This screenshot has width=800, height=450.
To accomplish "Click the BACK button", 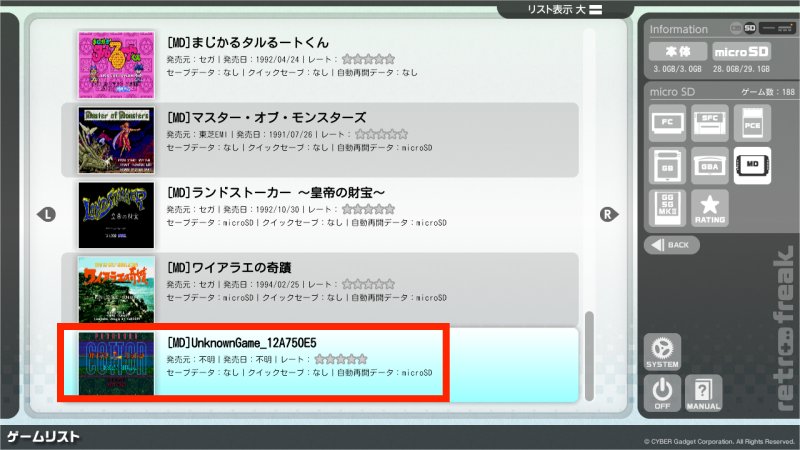I will (671, 245).
